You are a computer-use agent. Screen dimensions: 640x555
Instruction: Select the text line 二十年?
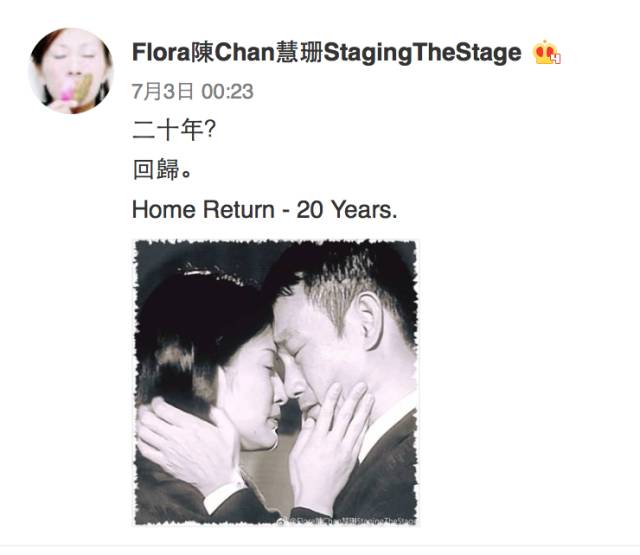coord(174,130)
